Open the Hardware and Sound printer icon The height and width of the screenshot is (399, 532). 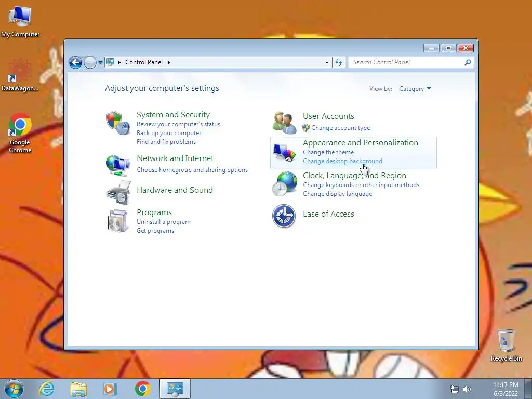tap(118, 192)
